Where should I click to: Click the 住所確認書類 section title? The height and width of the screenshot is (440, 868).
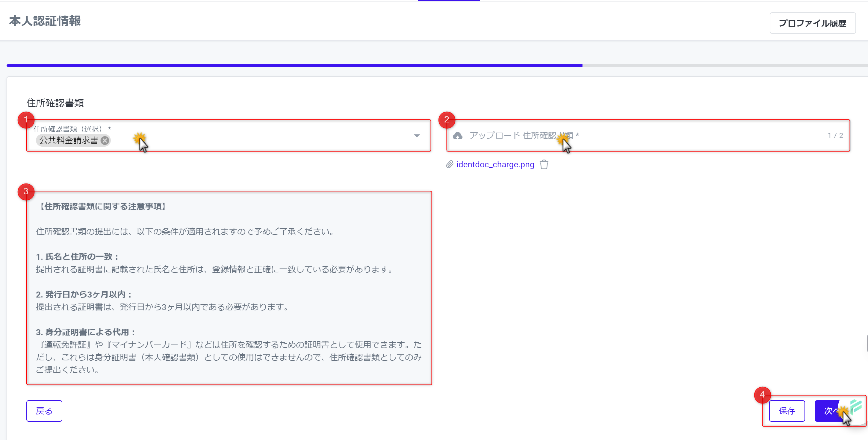click(x=55, y=103)
